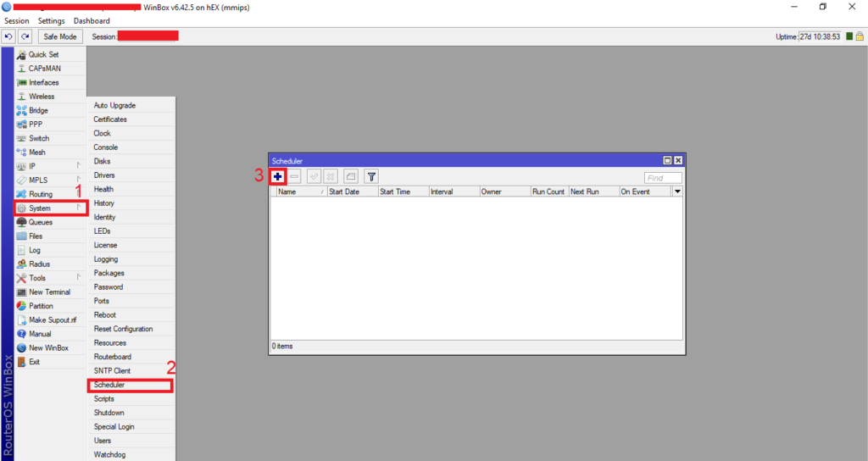
Task: Click the Undo arrow in top toolbar
Action: [8, 36]
